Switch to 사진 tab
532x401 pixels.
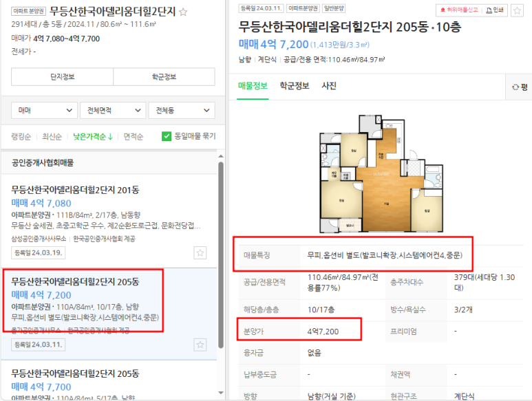(x=329, y=86)
